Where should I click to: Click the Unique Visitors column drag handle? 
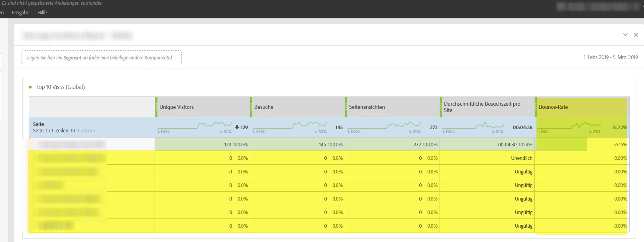point(157,107)
